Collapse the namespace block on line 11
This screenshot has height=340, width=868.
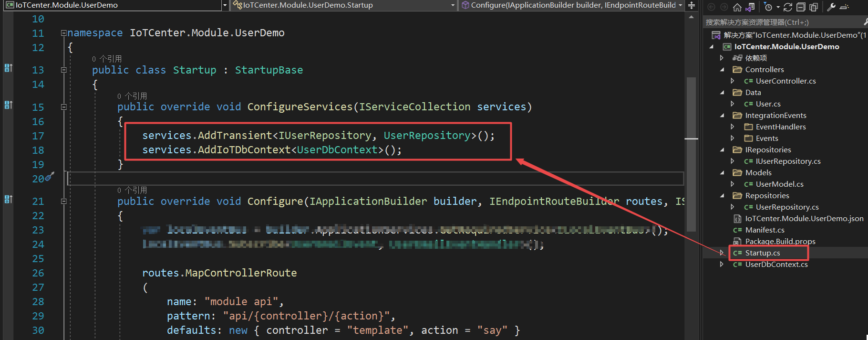click(63, 33)
